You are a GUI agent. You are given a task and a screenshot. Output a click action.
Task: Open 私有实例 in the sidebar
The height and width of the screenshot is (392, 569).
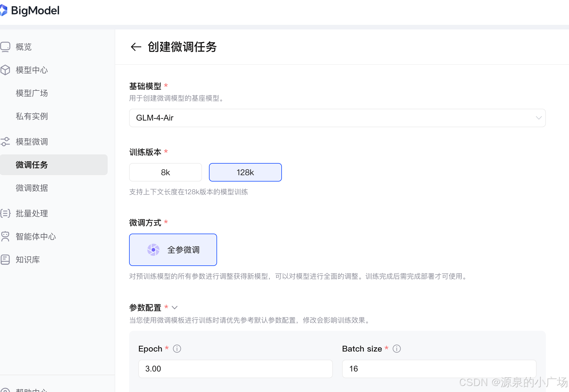pyautogui.click(x=32, y=116)
